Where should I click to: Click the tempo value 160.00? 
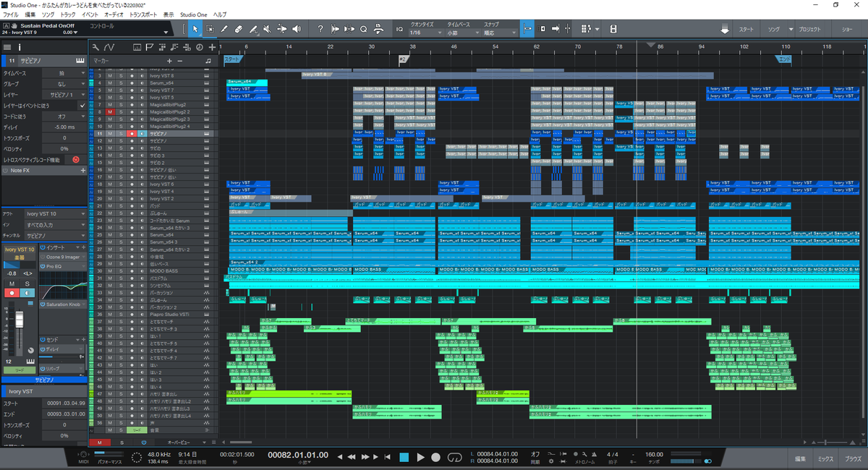tap(654, 455)
